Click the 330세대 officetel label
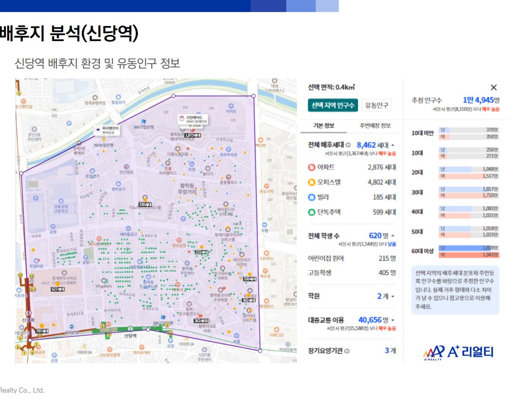Screen dimensions: 532x399 (145, 204)
